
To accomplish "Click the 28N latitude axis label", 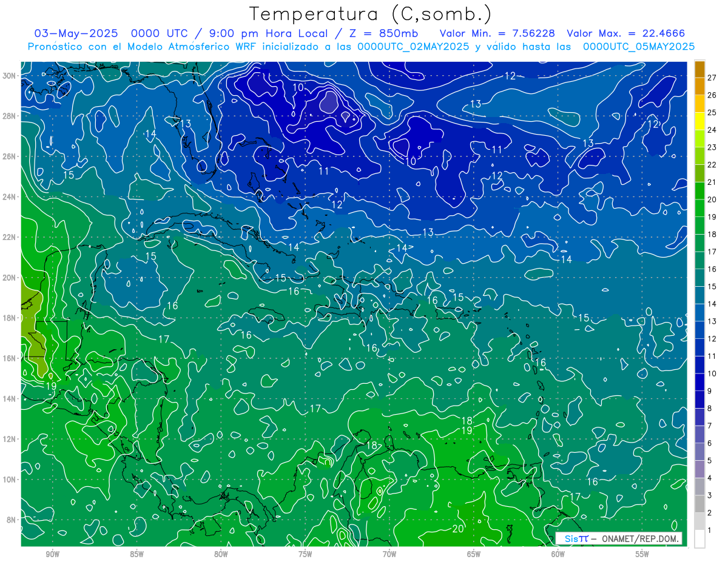I will coord(9,116).
